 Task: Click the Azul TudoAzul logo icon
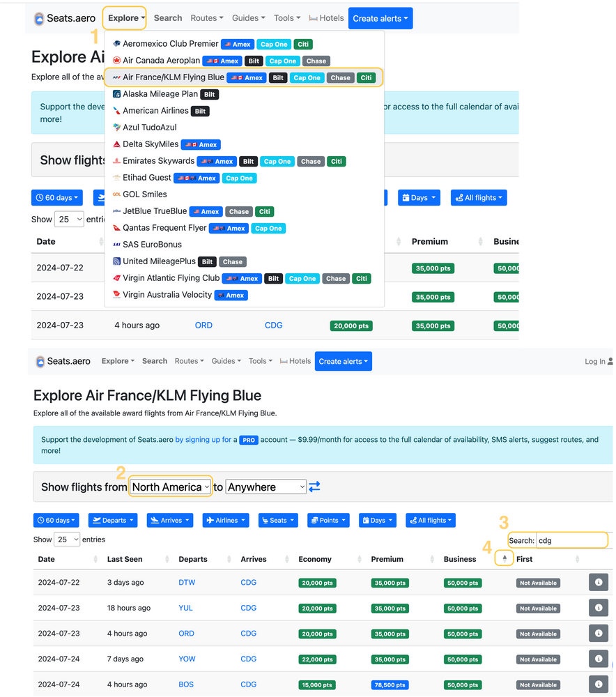116,127
